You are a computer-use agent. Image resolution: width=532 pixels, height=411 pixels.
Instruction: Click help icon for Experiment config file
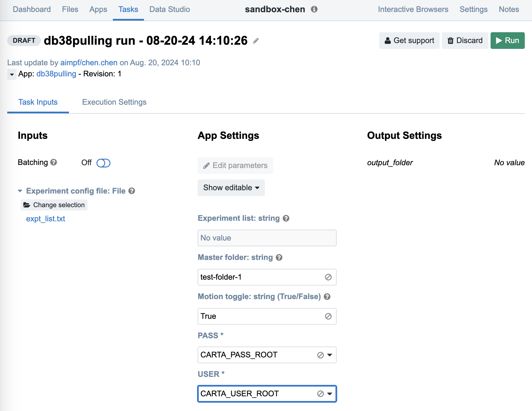(x=132, y=191)
